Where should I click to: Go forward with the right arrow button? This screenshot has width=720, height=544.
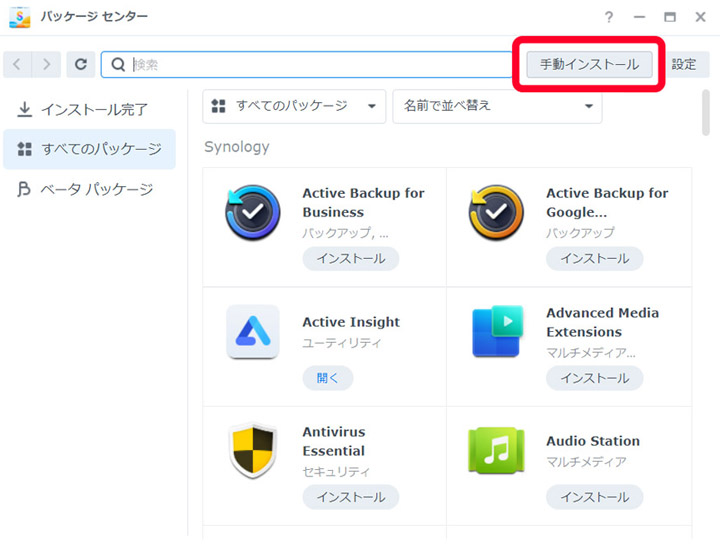46,64
